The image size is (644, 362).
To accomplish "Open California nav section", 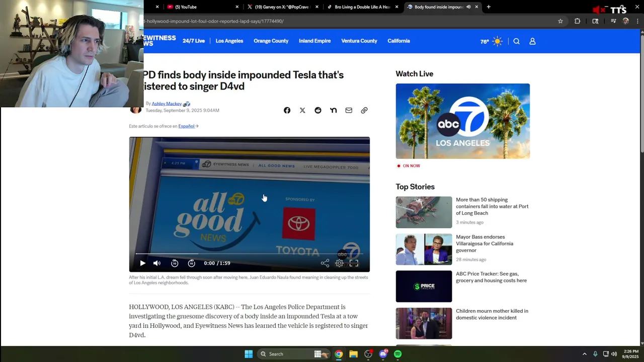I will click(398, 41).
